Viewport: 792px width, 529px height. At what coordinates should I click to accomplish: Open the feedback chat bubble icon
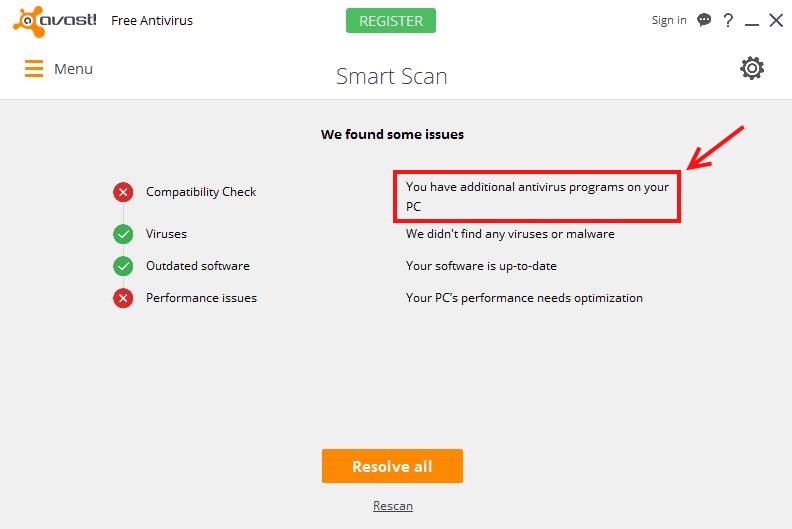tap(704, 20)
